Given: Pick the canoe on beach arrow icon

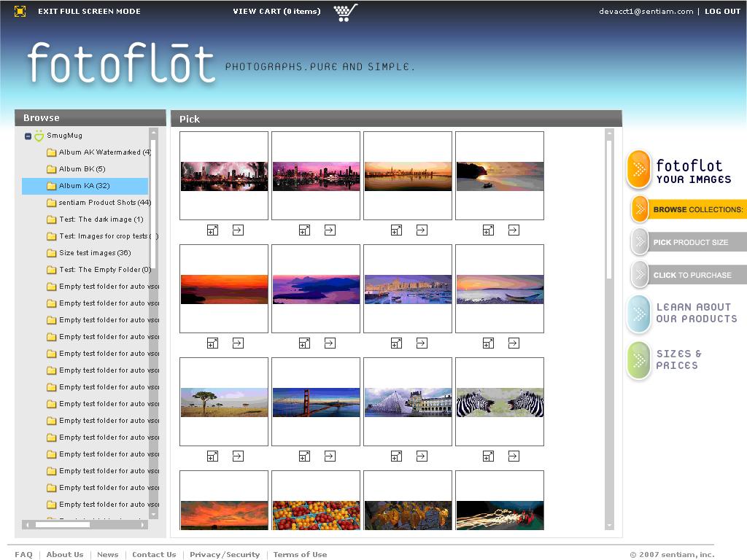Looking at the screenshot, I should (514, 343).
